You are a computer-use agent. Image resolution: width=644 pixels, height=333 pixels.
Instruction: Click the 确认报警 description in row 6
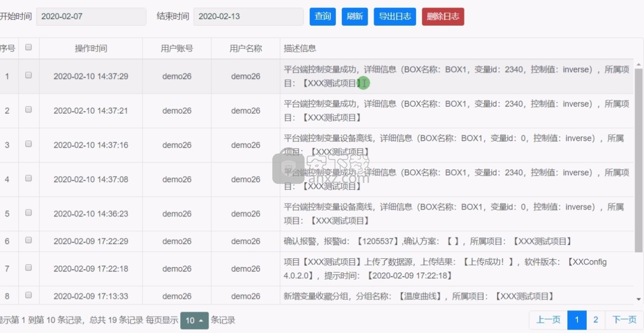[x=428, y=241]
